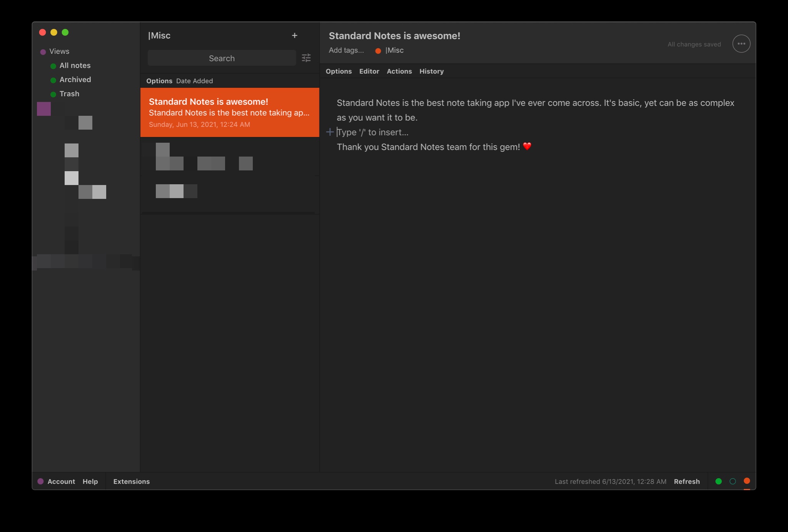Click the |Misc heading of the notes list
This screenshot has width=788, height=532.
click(x=159, y=35)
